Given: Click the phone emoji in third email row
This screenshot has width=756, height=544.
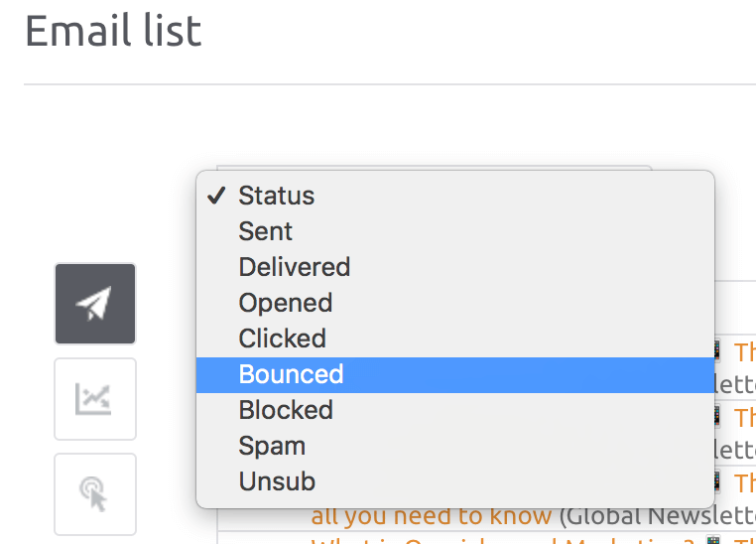Looking at the screenshot, I should 716,481.
